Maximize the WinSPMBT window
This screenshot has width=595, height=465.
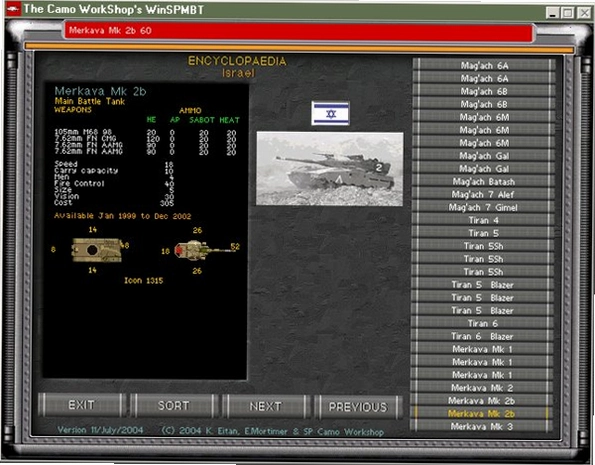[x=568, y=13]
